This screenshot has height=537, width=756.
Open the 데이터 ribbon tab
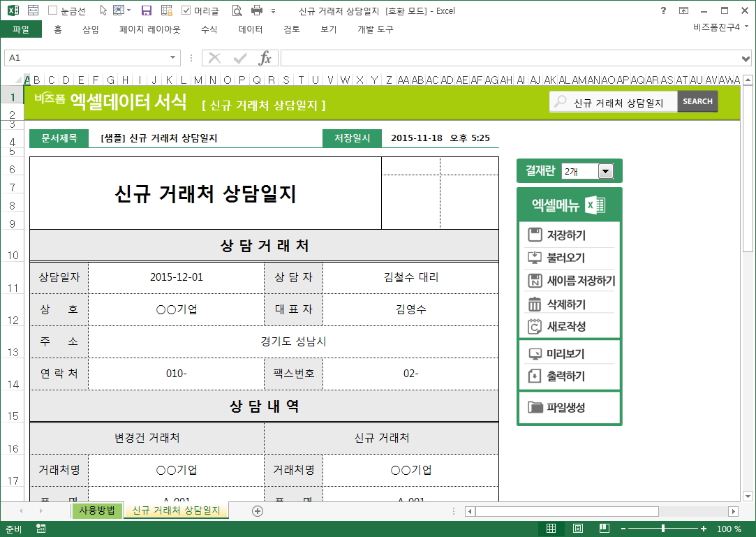pyautogui.click(x=251, y=29)
